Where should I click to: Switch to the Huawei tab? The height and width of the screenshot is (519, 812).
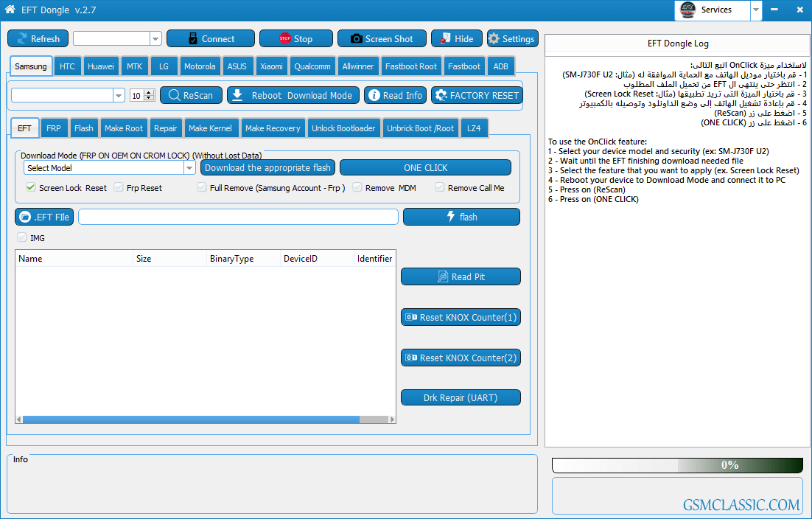point(101,66)
